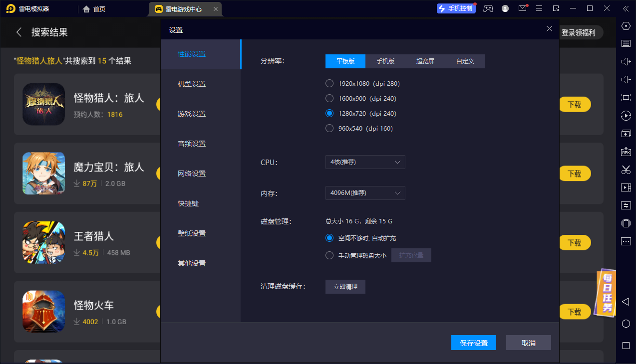
Task: Open the 网络设置 settings section
Action: 192,174
